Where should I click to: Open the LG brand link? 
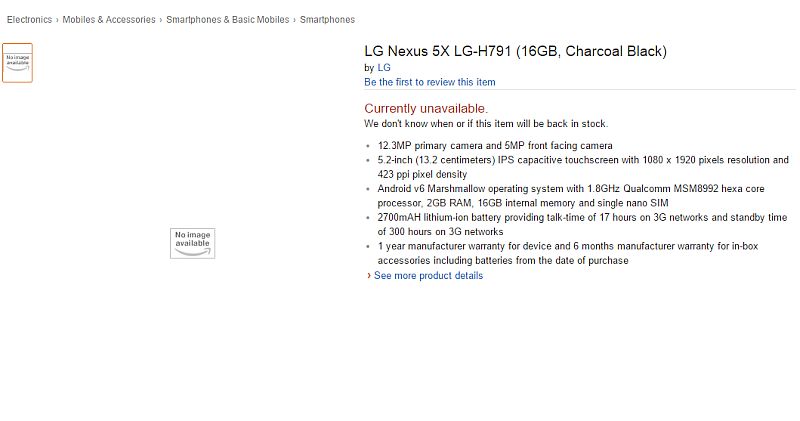pyautogui.click(x=384, y=67)
